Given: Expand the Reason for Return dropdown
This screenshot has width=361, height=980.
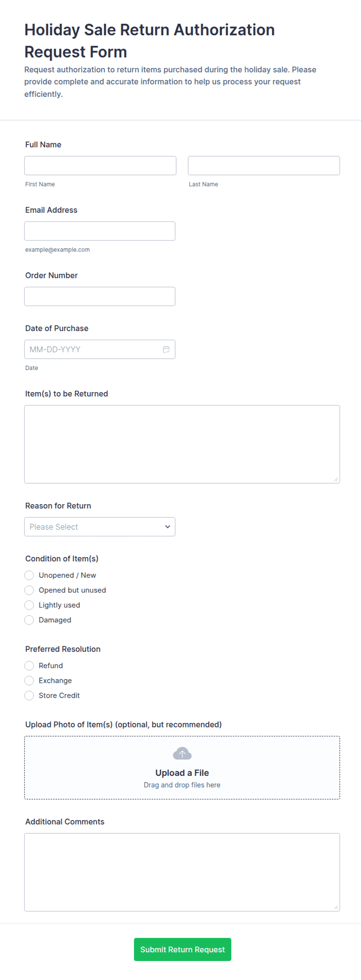Looking at the screenshot, I should [x=100, y=527].
